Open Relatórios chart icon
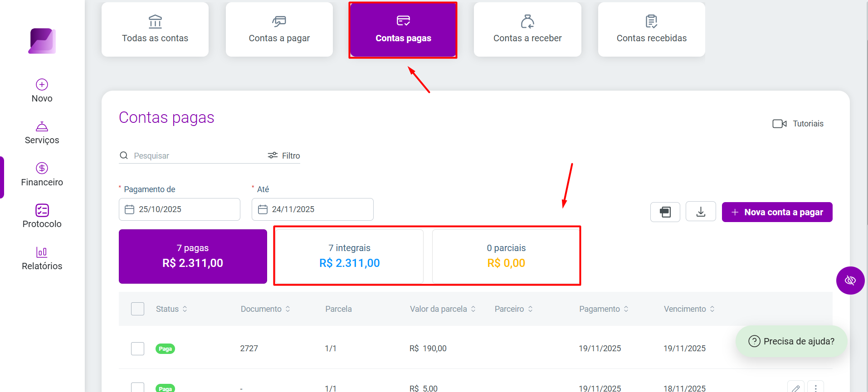Screen dimensions: 868x392 (42, 252)
